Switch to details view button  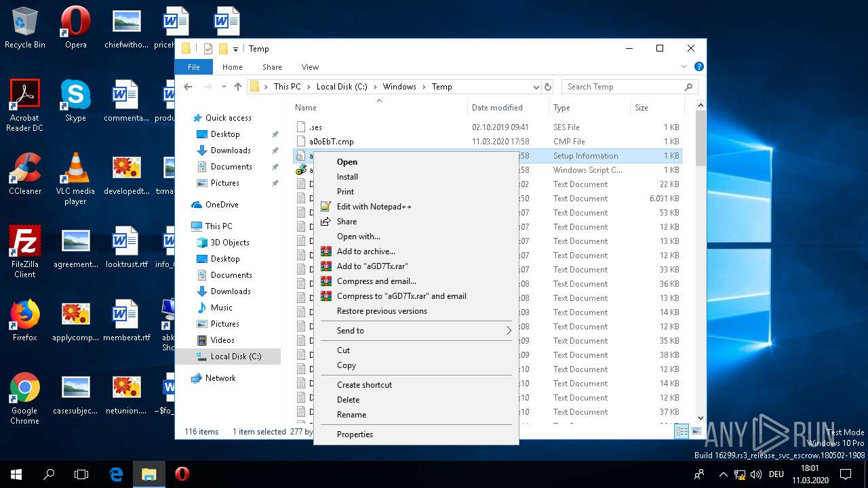pos(682,431)
